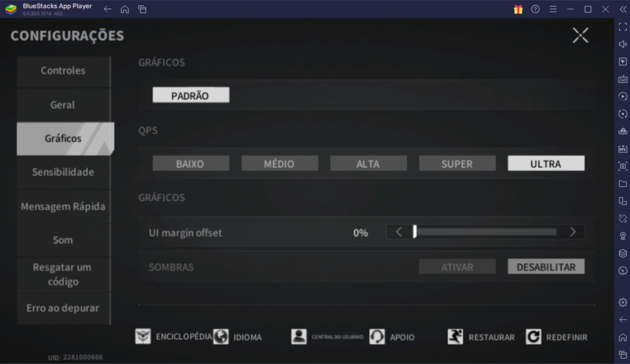This screenshot has height=364, width=630.
Task: Click the Central do Usuário icon
Action: pos(299,336)
